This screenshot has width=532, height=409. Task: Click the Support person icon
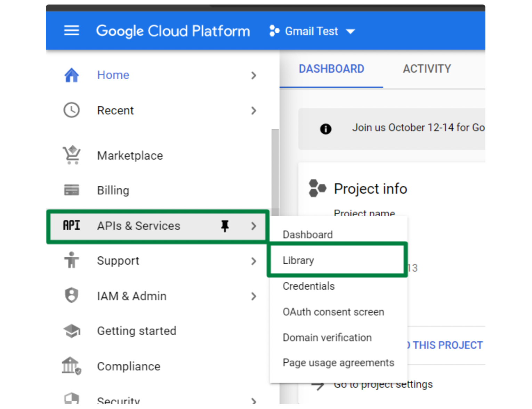coord(72,260)
